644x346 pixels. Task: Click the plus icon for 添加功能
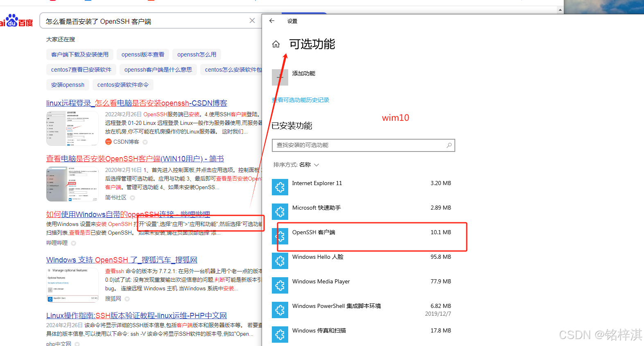(x=280, y=77)
